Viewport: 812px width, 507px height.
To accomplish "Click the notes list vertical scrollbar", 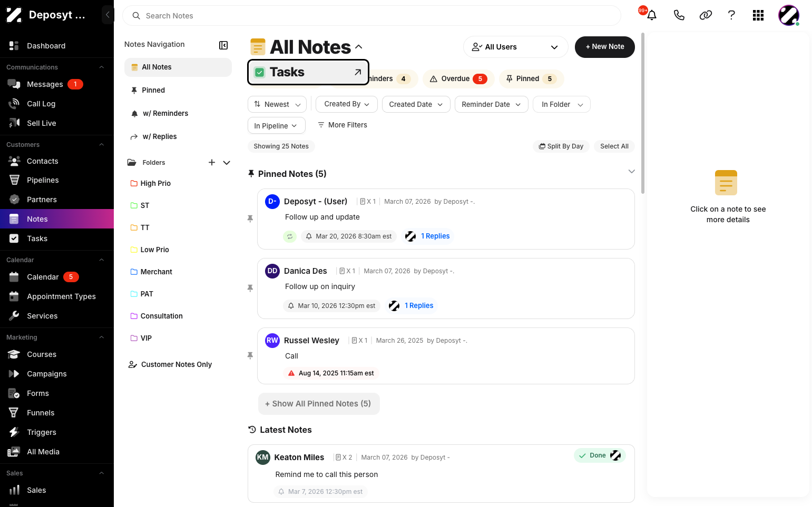I will click(642, 113).
